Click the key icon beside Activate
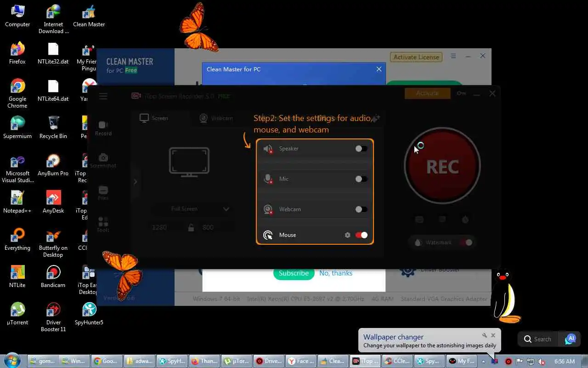Screen dimensions: 588x368 tap(461, 93)
